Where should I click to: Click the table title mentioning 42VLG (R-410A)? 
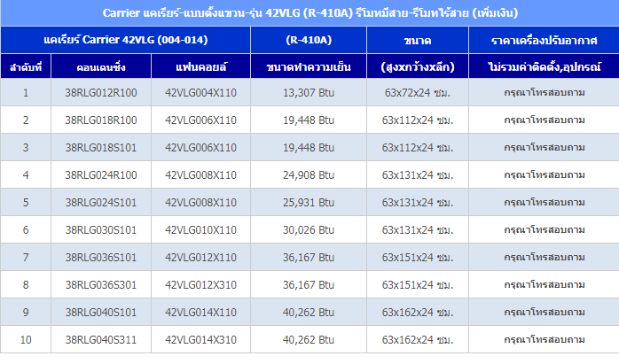point(310,13)
